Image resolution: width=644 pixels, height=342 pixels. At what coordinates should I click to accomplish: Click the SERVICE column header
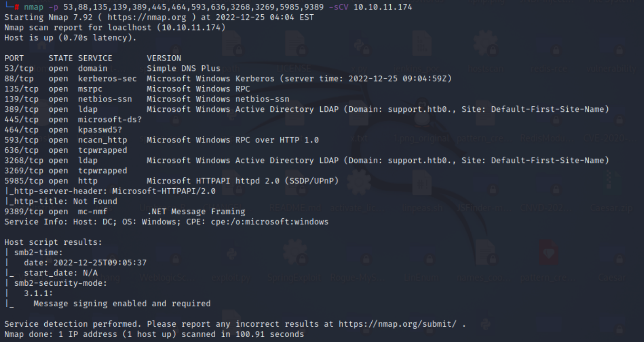pos(95,58)
